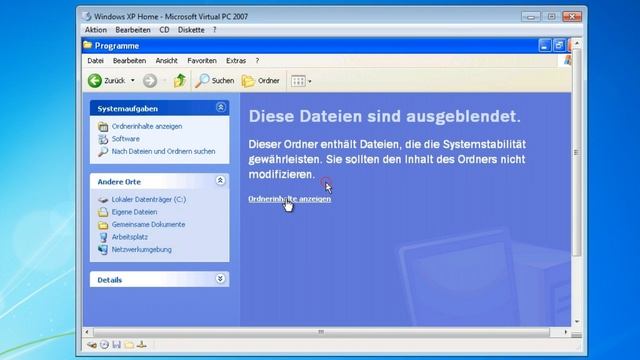Click the vertical scrollbar thumb
The width and height of the screenshot is (640, 360).
click(577, 152)
